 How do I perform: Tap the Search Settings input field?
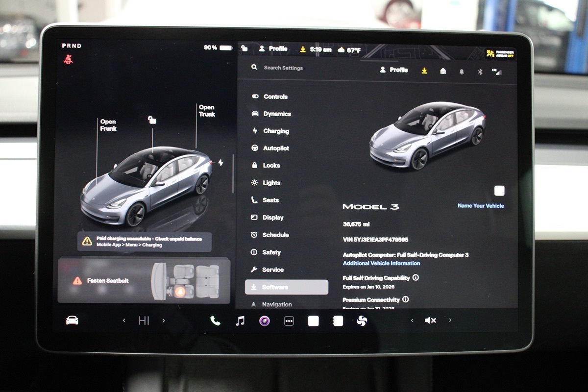click(x=284, y=67)
